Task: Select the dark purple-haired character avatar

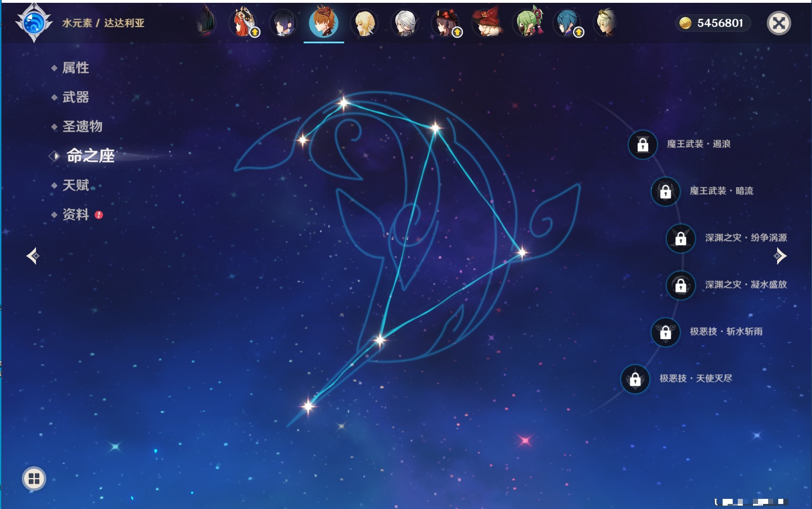Action: click(283, 24)
